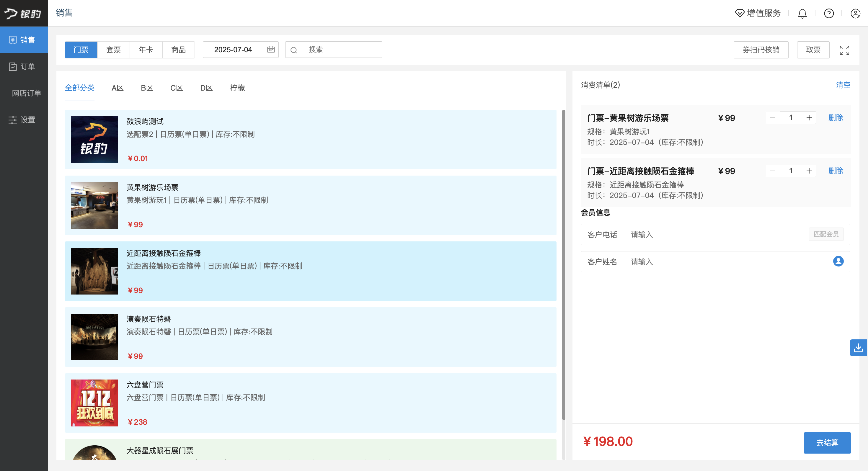Click the 演奏陨石特磬 ticket thumbnail
The image size is (868, 471).
pos(94,337)
